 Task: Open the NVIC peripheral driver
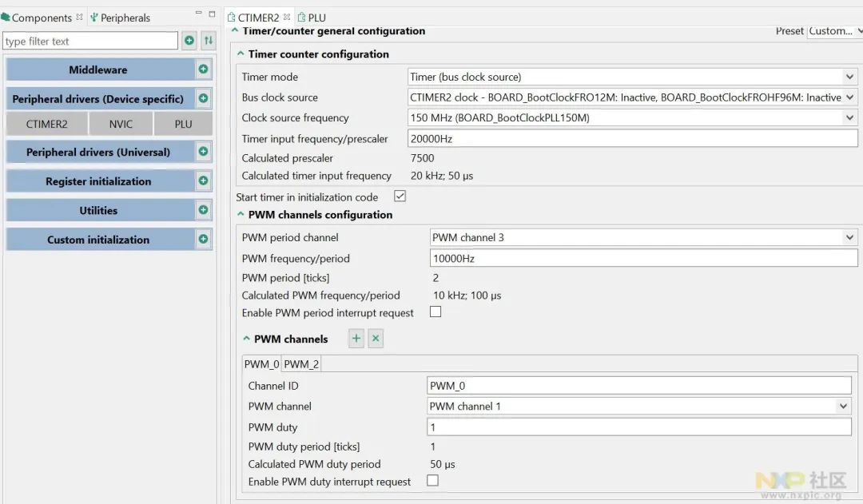[x=121, y=124]
